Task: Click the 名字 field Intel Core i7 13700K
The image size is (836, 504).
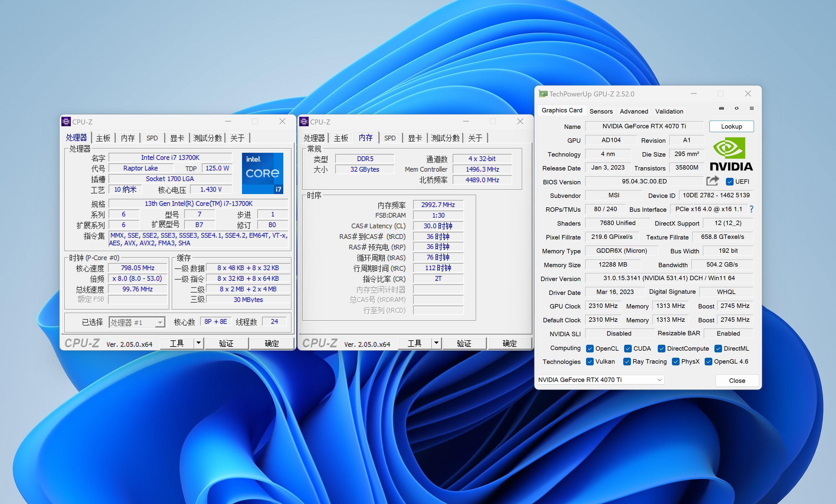Action: coord(170,158)
